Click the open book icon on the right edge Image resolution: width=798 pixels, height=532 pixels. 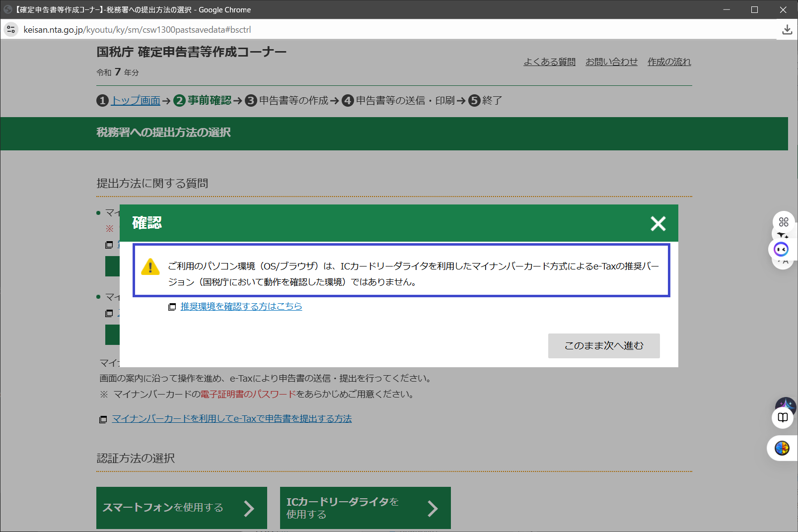[x=783, y=417]
